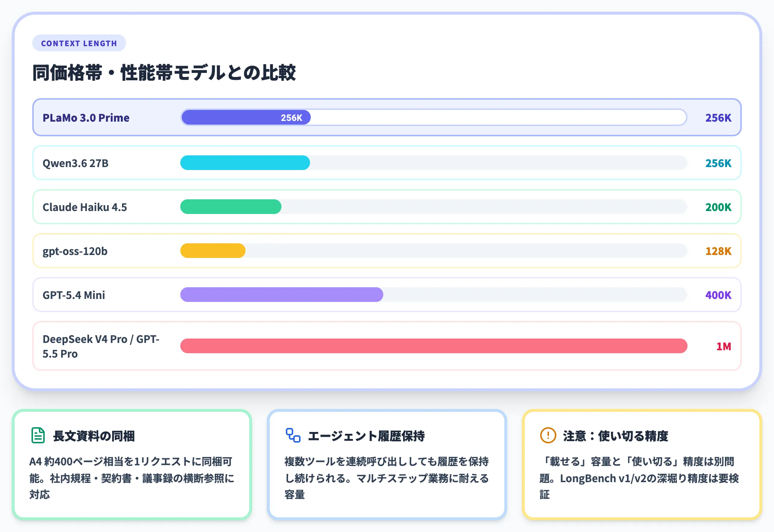This screenshot has width=774, height=532.
Task: Click the 256K value in the Qwen3.6 row
Action: click(718, 163)
